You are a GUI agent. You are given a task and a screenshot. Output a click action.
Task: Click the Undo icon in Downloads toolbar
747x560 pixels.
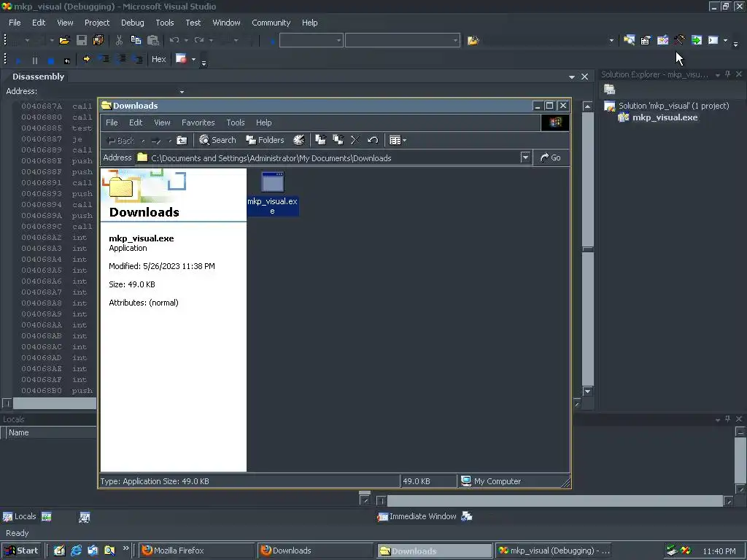(373, 140)
